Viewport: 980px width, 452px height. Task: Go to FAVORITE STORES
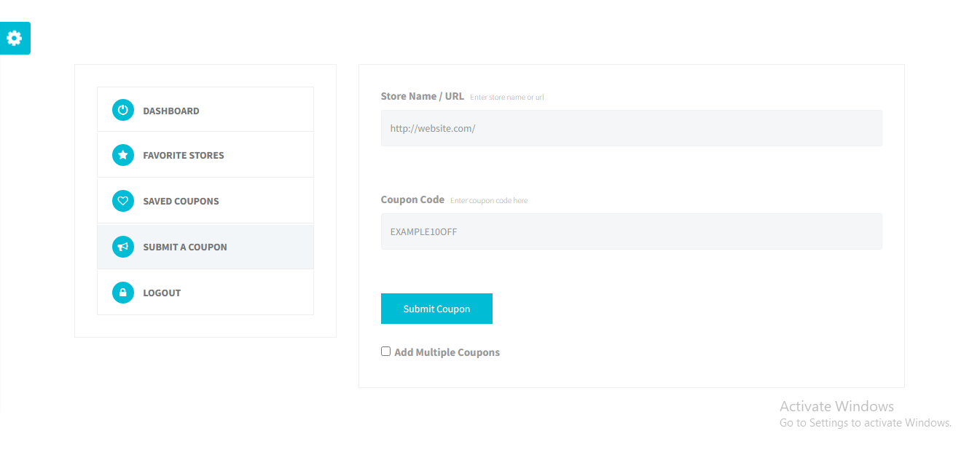(x=205, y=155)
